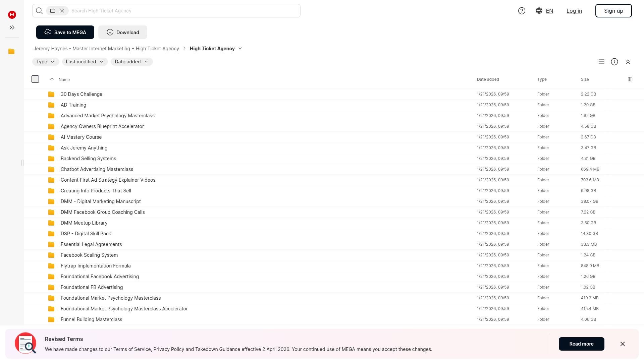Open the cloud folder icon in sidebar
The height and width of the screenshot is (362, 644).
11,51
